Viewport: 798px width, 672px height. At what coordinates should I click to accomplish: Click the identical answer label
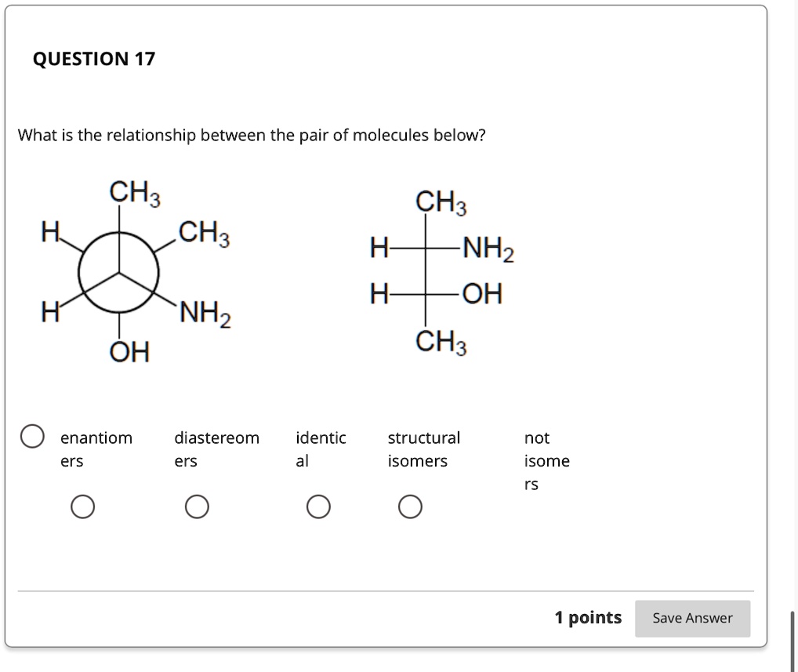pyautogui.click(x=321, y=449)
